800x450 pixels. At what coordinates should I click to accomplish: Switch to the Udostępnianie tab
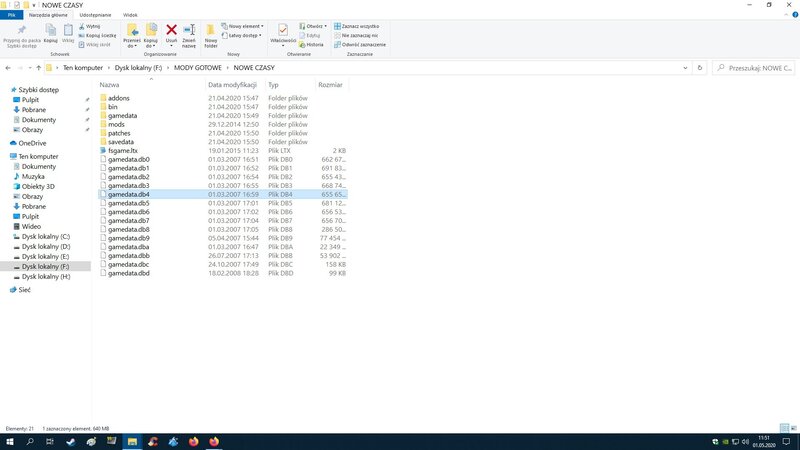[x=95, y=15]
